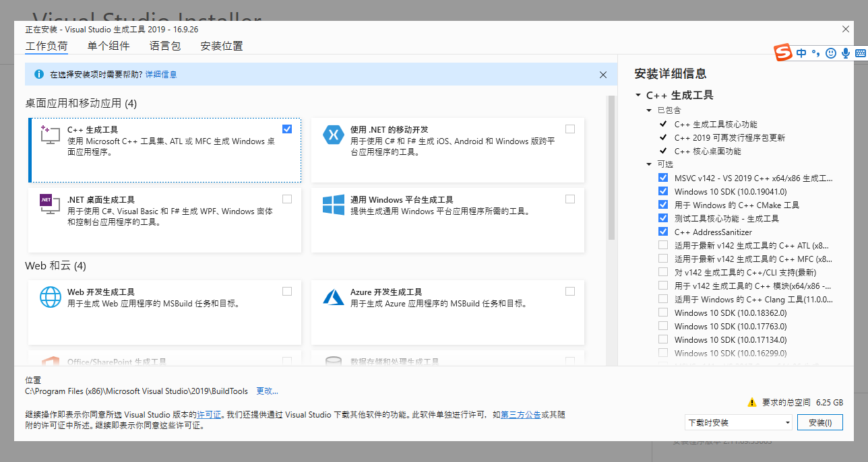Click the C++ 核心桌面功能 included item
The image size is (868, 462).
[x=708, y=151]
